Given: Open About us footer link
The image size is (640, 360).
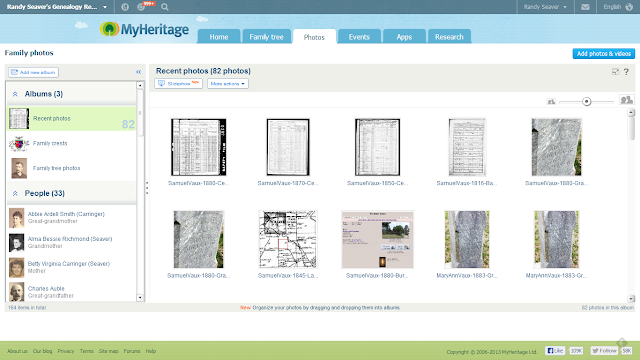Looking at the screenshot, I should 17,351.
